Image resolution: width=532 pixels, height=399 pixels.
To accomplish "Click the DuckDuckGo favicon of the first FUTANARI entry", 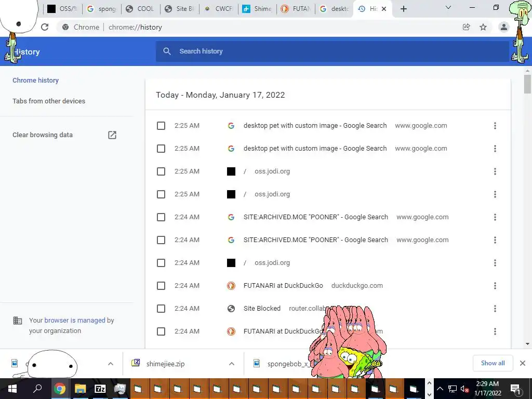I will pos(231,286).
